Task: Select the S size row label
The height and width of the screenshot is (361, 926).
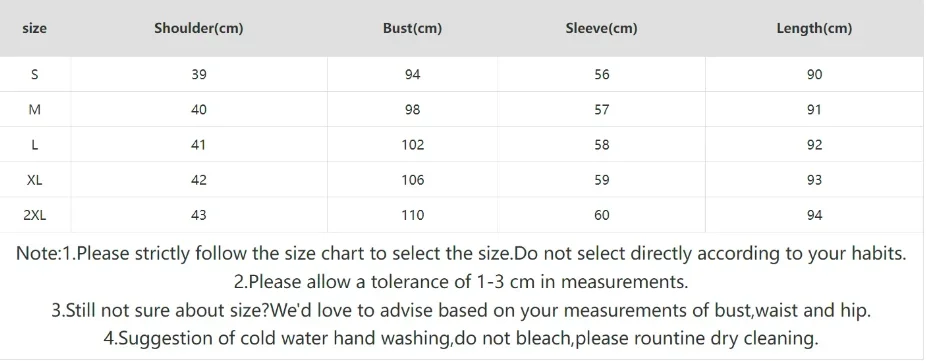Action: point(34,74)
